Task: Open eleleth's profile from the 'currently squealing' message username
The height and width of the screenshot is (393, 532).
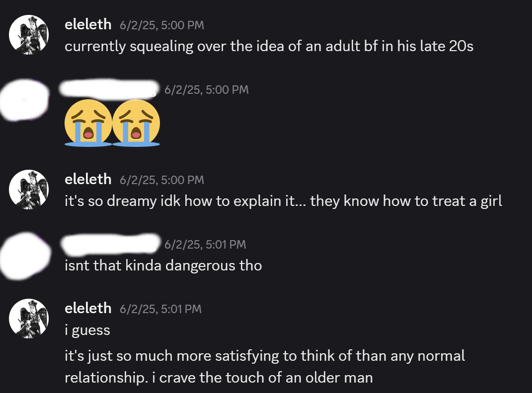Action: [x=88, y=25]
